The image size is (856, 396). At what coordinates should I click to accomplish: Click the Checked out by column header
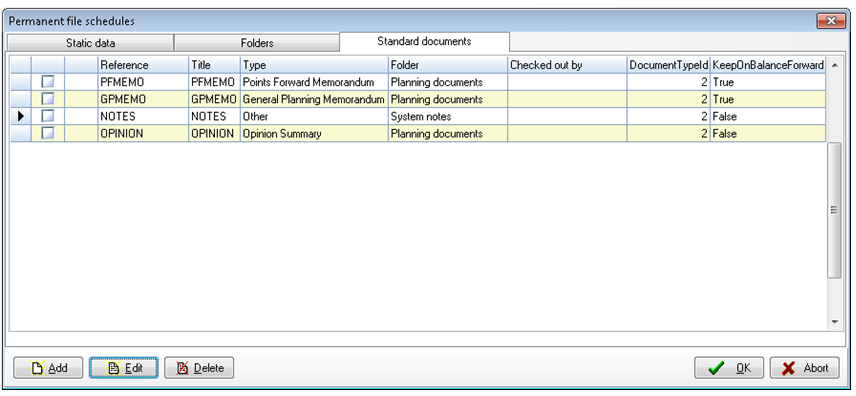tap(567, 65)
